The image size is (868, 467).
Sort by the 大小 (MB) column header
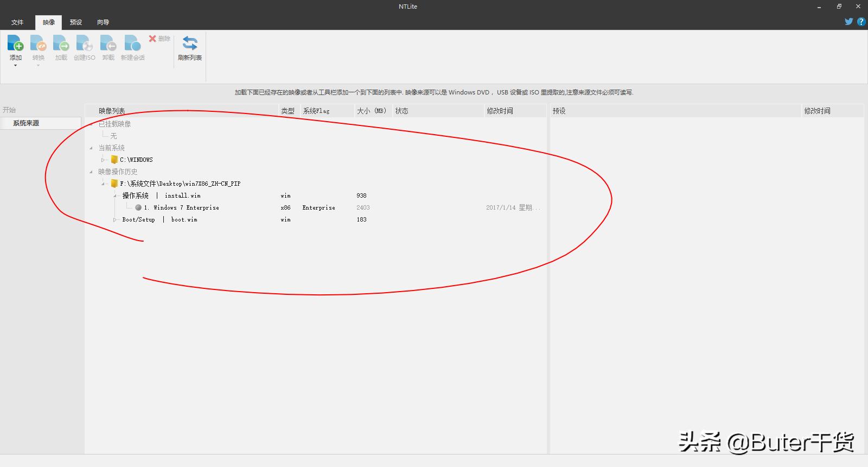[x=373, y=111]
